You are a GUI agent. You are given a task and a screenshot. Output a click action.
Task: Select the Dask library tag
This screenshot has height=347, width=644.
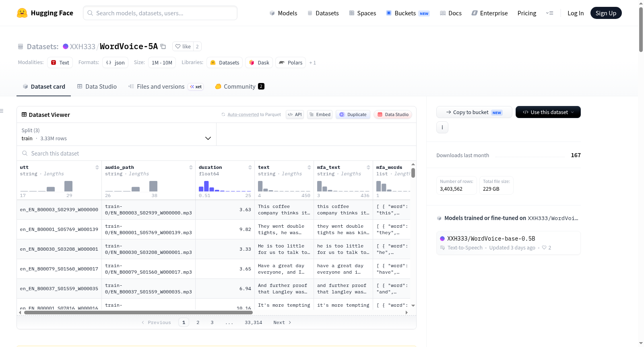[x=259, y=62]
